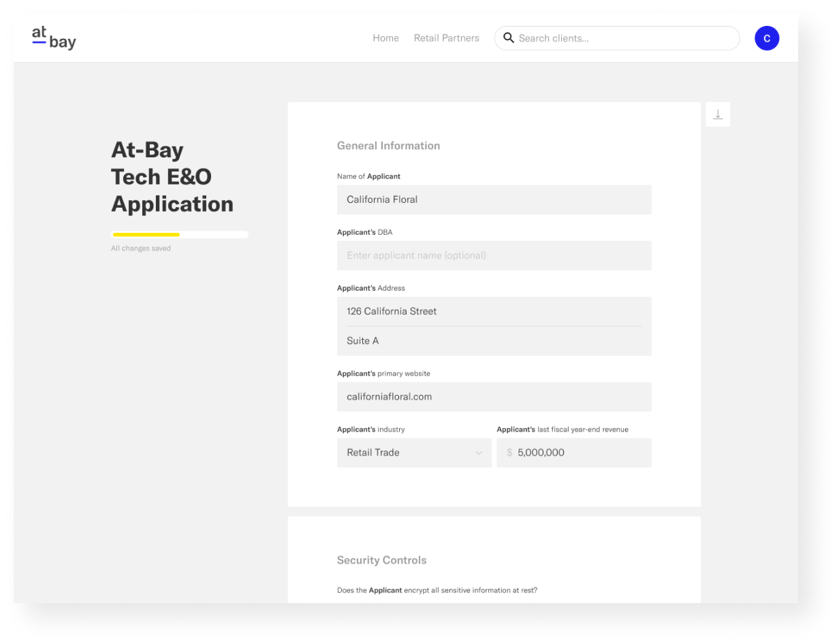
Task: Edit the fiscal year-end revenue field
Action: [574, 453]
